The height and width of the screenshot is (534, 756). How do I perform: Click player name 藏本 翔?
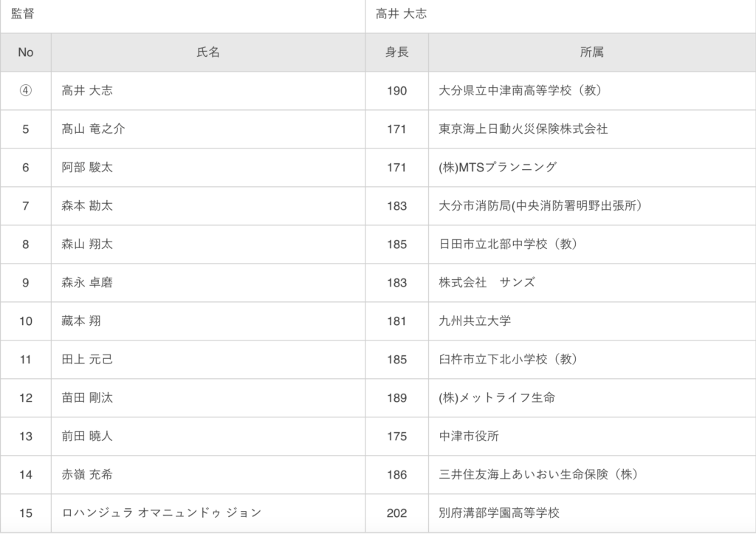[81, 321]
